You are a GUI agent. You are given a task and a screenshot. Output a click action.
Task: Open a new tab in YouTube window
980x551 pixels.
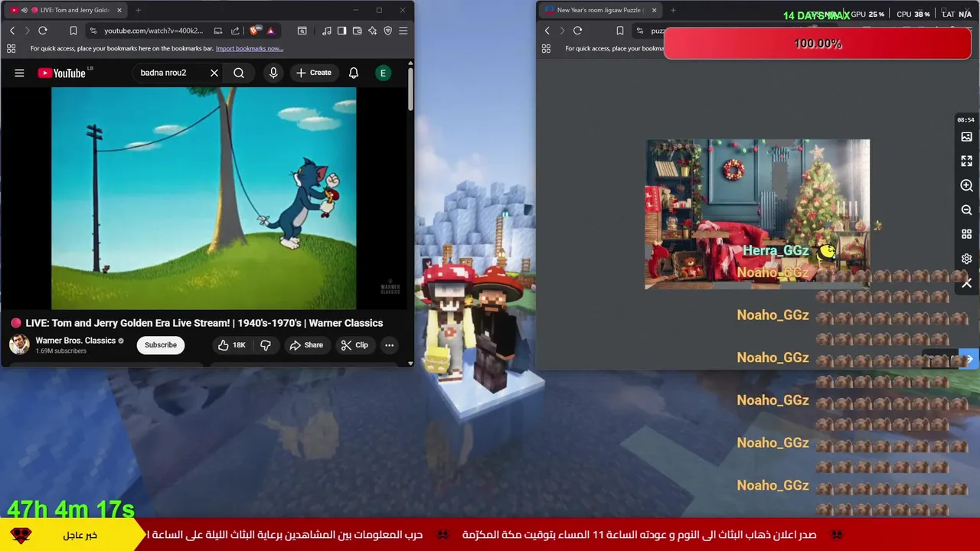click(138, 10)
